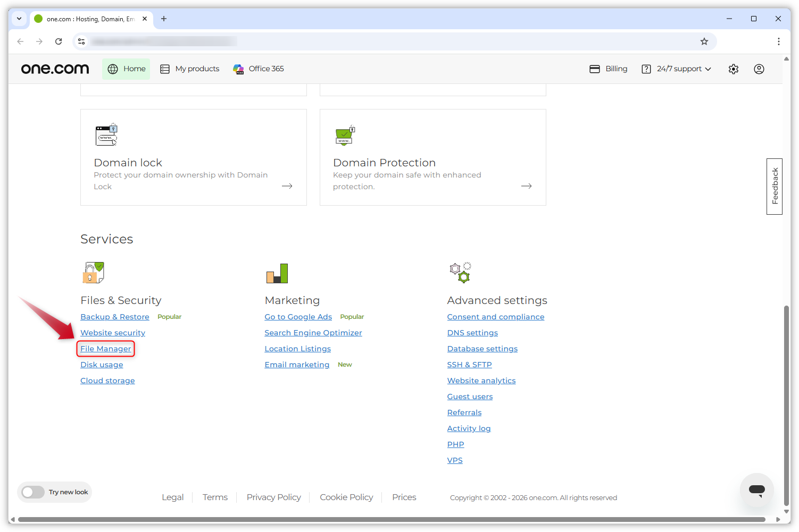Viewport: 799px width, 532px height.
Task: Expand the 24/7 support dropdown
Action: click(708, 69)
